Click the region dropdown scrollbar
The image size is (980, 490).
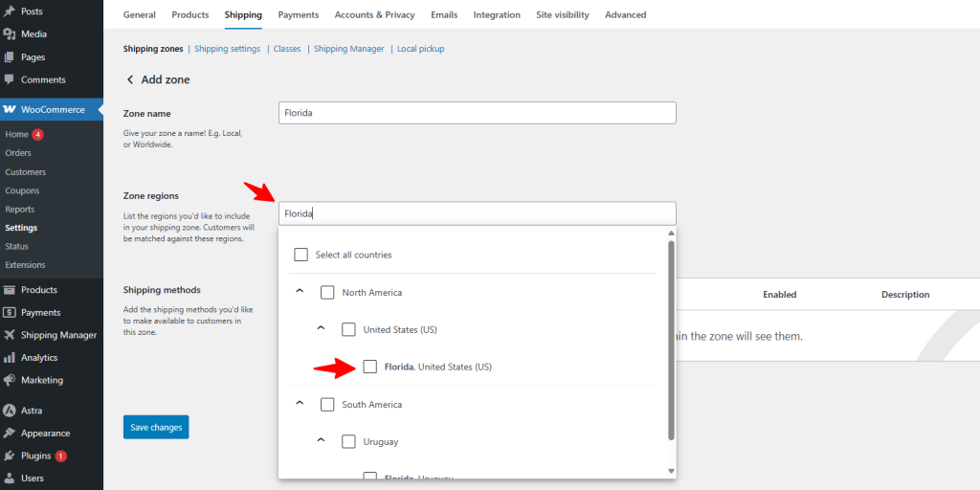(x=671, y=335)
